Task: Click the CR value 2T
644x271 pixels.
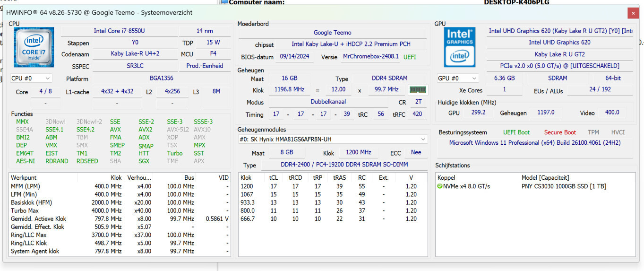Action: point(418,102)
